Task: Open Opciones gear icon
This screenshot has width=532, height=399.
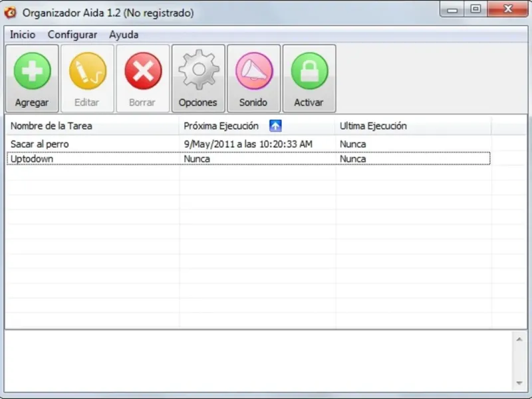Action: [198, 70]
